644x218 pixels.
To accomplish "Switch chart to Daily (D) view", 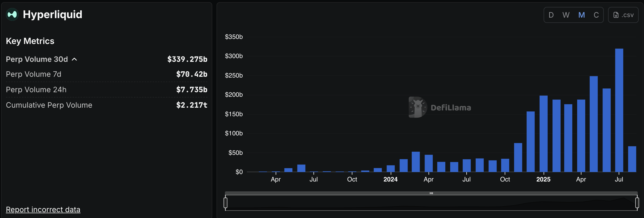I will click(x=551, y=15).
